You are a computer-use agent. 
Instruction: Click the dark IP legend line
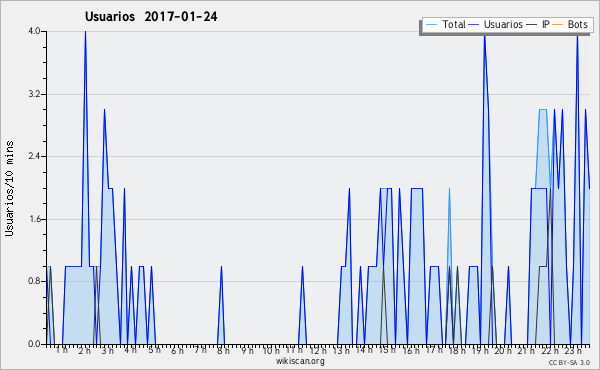(532, 25)
